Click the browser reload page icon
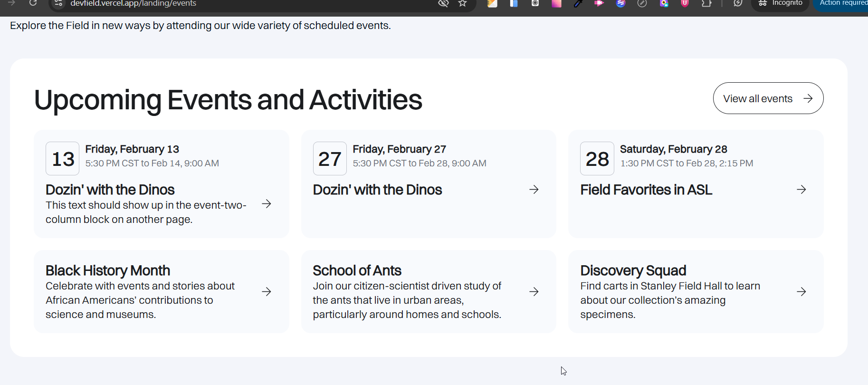 tap(33, 3)
